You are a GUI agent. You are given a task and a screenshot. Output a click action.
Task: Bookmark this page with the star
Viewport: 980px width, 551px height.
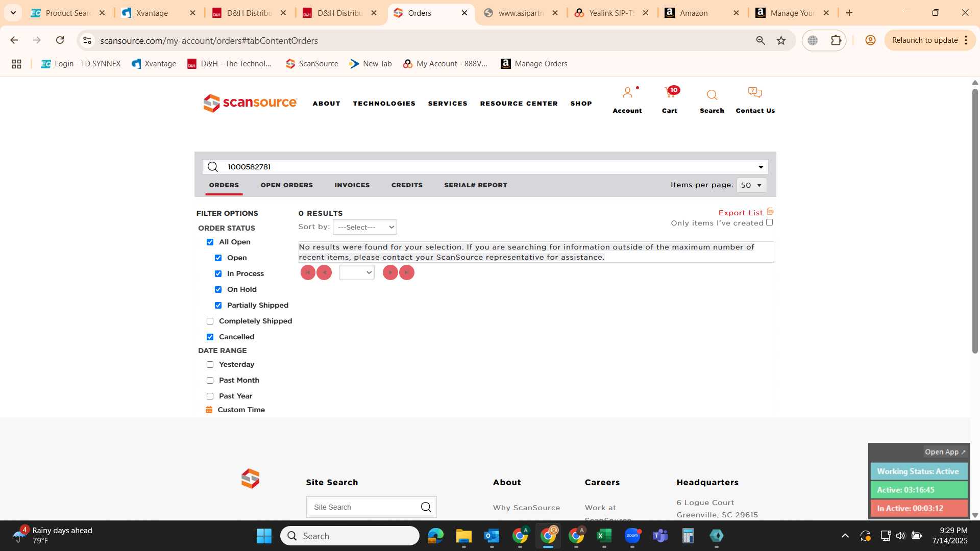pyautogui.click(x=781, y=40)
